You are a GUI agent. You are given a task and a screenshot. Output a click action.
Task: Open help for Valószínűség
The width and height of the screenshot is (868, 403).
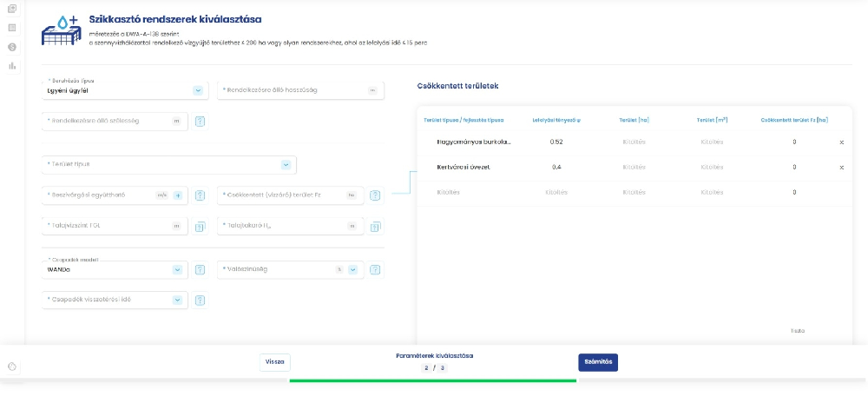pos(375,269)
